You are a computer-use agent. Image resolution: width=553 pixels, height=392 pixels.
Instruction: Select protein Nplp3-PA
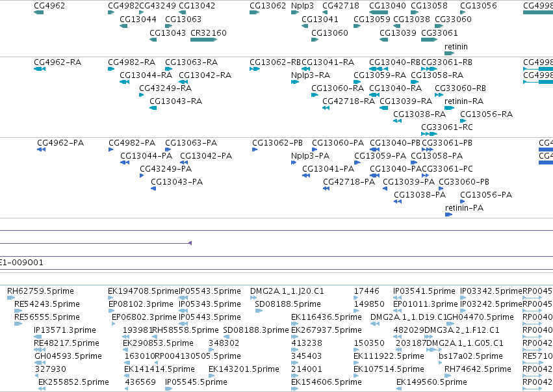311,155
